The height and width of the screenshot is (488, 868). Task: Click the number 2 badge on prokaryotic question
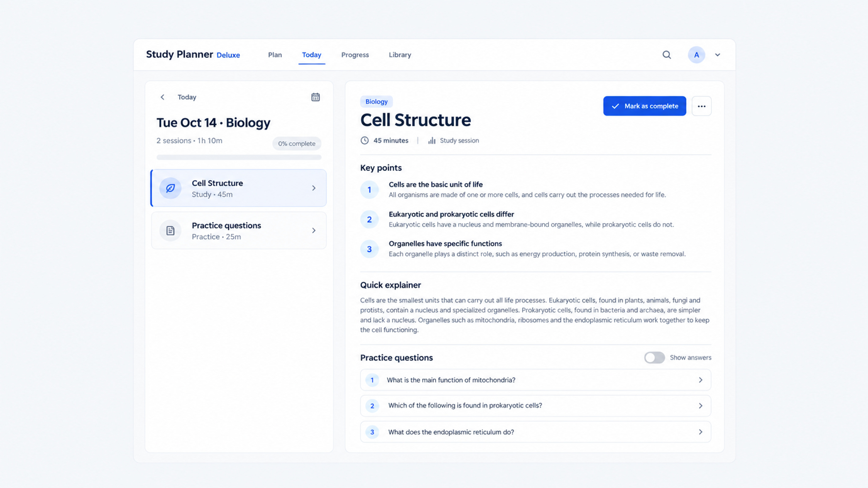372,406
